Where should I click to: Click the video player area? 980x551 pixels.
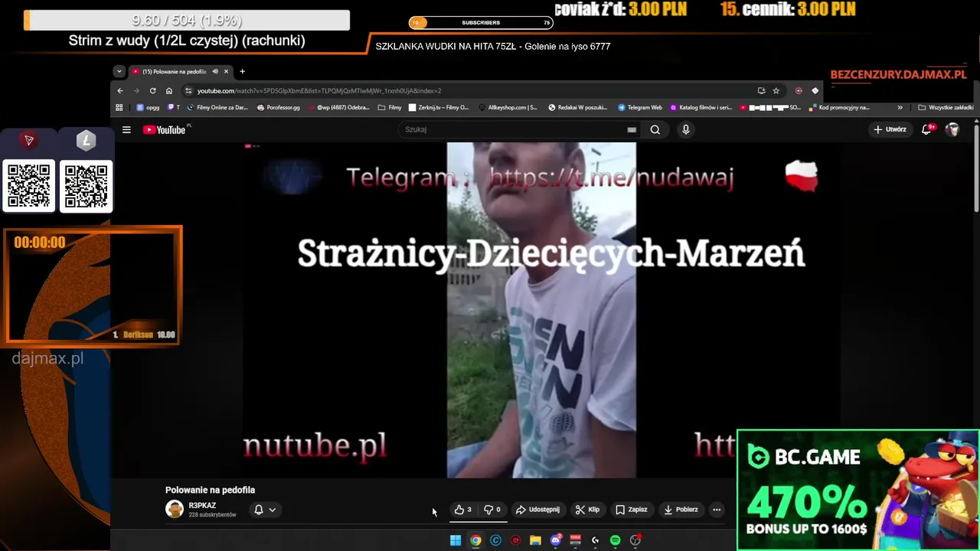pyautogui.click(x=541, y=310)
